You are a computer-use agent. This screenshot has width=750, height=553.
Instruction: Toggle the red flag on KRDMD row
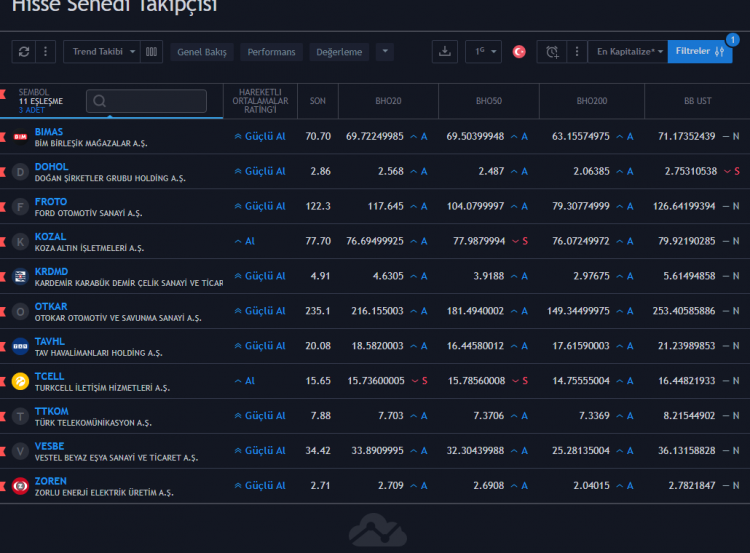tap(3, 276)
